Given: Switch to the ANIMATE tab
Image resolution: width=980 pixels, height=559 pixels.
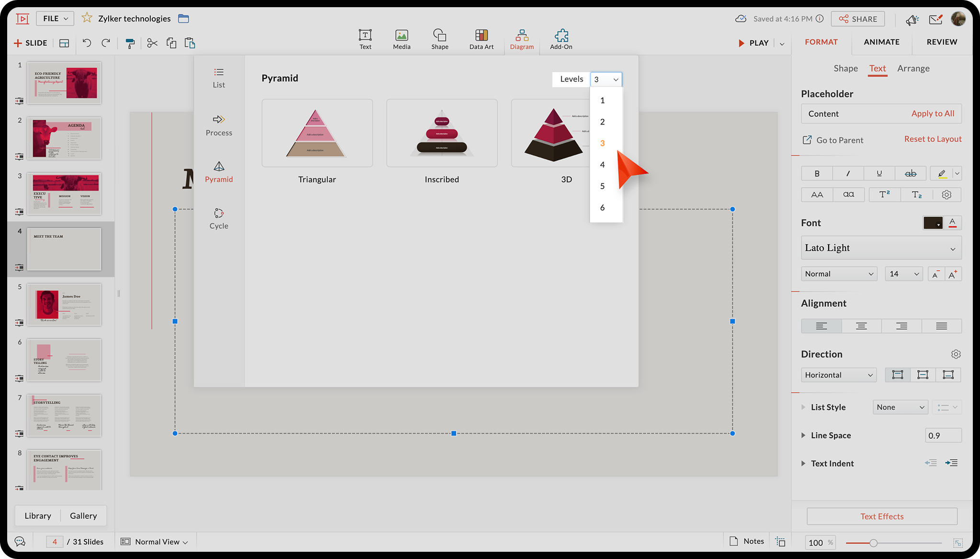Looking at the screenshot, I should pyautogui.click(x=881, y=42).
